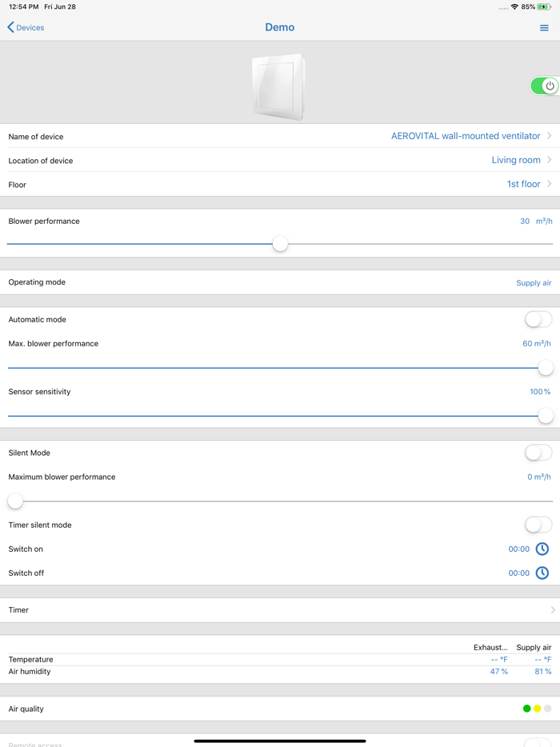Screen dimensions: 560x747
Task: Tap the Exhaust... column header
Action: click(490, 648)
